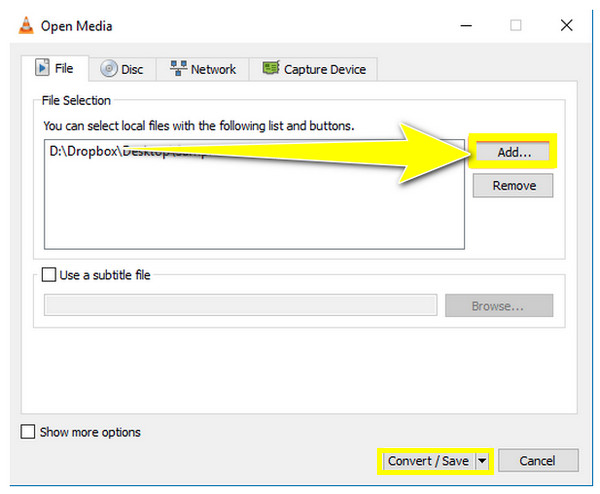Click the Remove button

click(513, 186)
